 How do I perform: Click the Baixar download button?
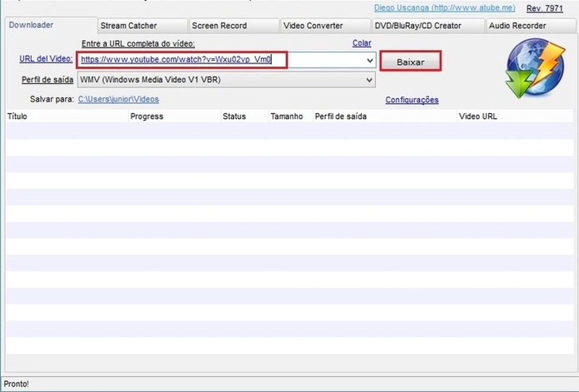click(x=410, y=62)
